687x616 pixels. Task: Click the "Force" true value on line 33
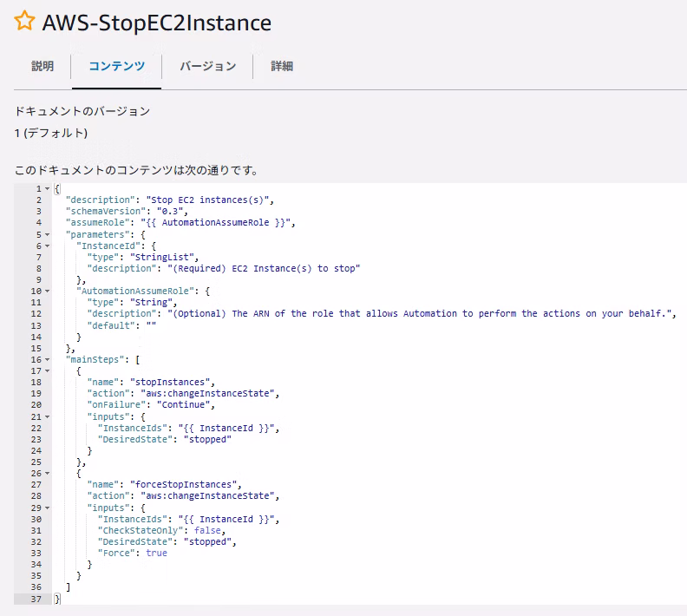(156, 554)
